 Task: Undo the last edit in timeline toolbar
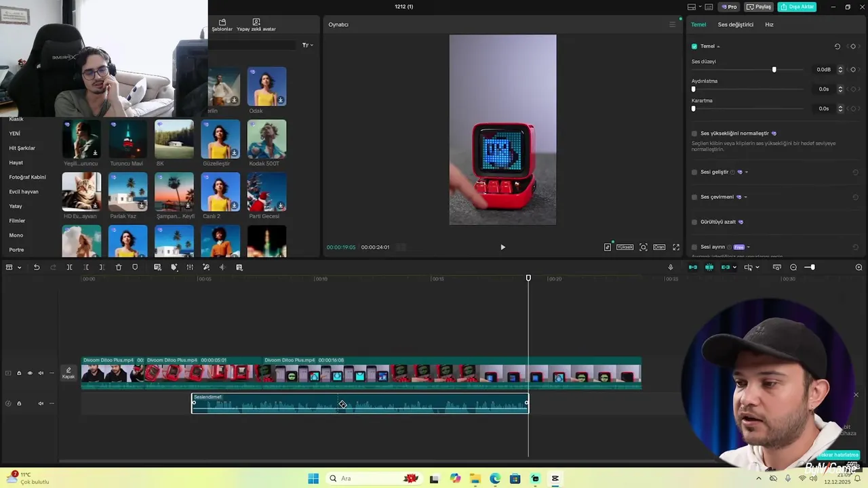[37, 268]
